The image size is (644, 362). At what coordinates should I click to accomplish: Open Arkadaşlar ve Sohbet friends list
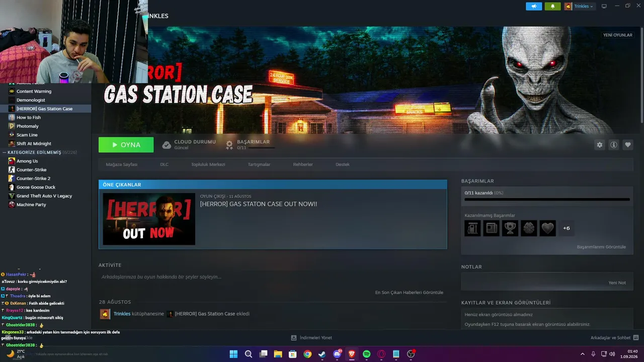click(x=614, y=338)
